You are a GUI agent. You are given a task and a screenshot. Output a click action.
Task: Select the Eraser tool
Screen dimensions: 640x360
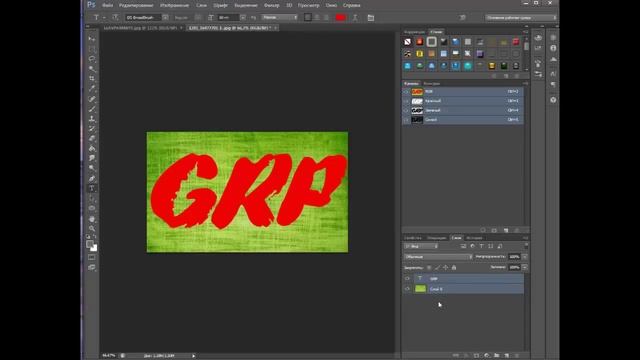[x=92, y=139]
